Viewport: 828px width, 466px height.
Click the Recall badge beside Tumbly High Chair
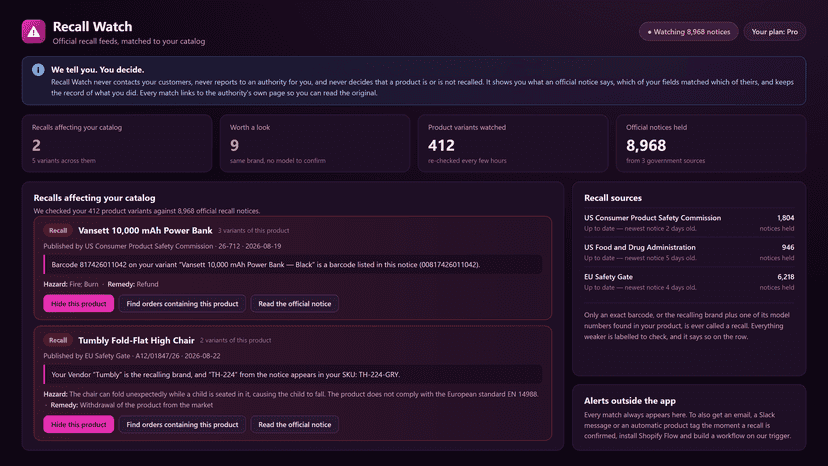pos(58,340)
